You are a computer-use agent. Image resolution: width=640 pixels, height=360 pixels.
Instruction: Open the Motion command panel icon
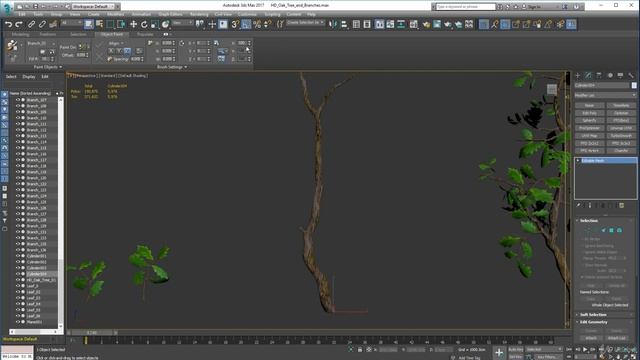click(610, 76)
